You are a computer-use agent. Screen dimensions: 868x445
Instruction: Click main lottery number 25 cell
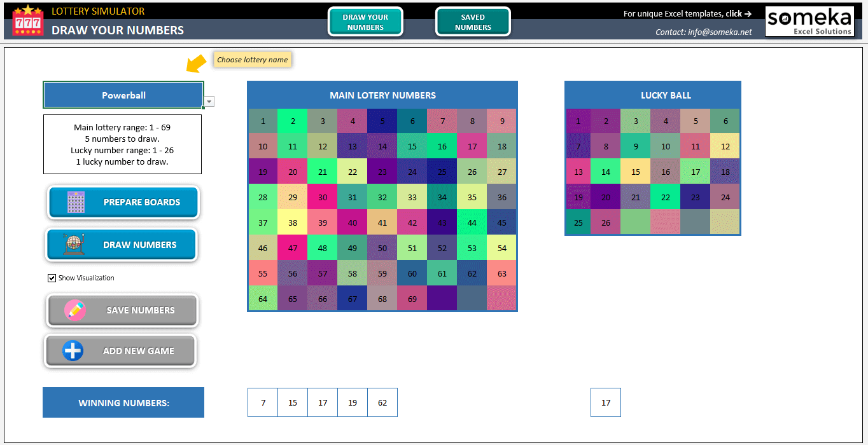pos(442,172)
